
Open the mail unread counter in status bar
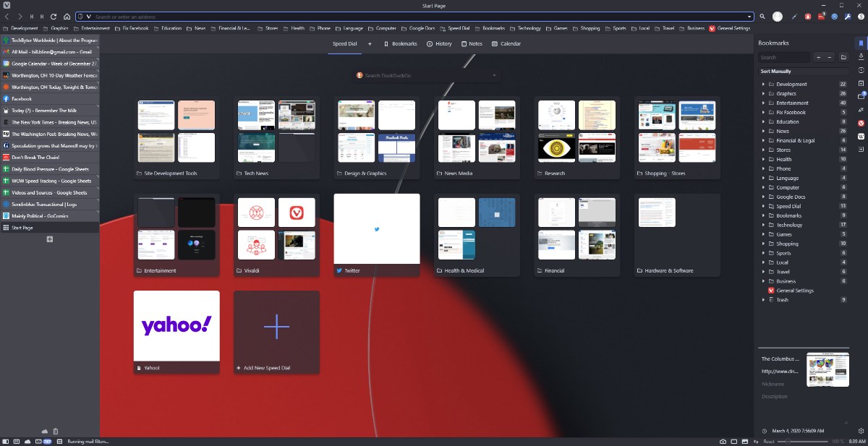[48, 441]
